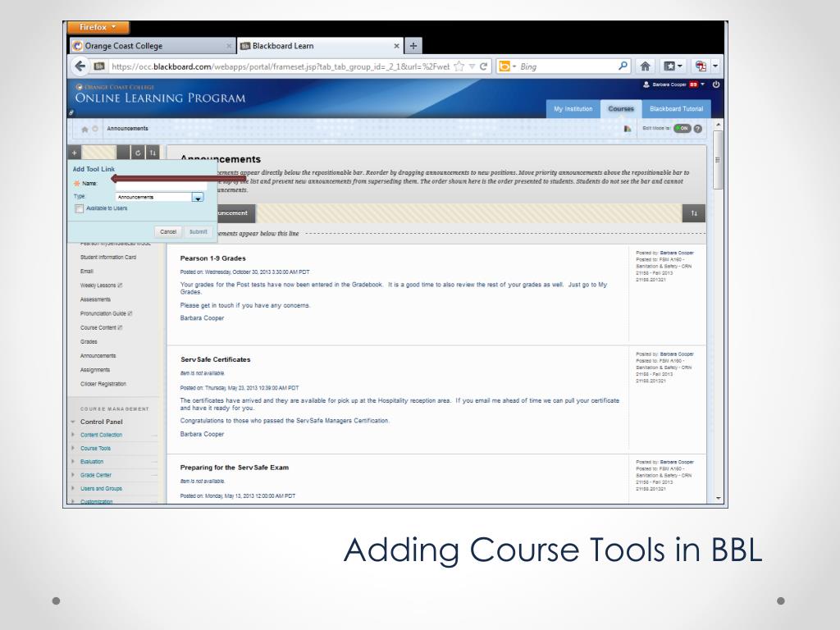This screenshot has height=630, width=840.
Task: Open the address bar history dropdown
Action: click(x=472, y=66)
